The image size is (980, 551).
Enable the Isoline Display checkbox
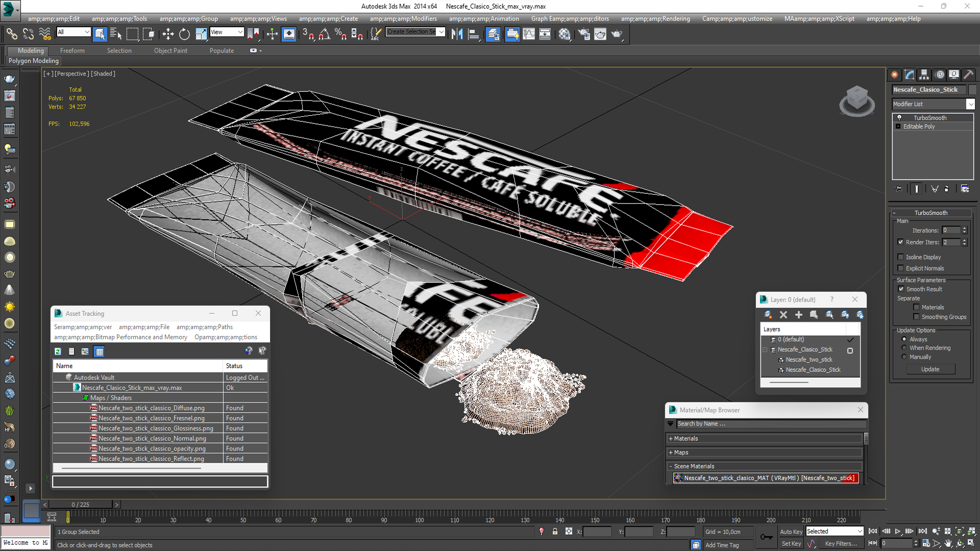point(901,257)
